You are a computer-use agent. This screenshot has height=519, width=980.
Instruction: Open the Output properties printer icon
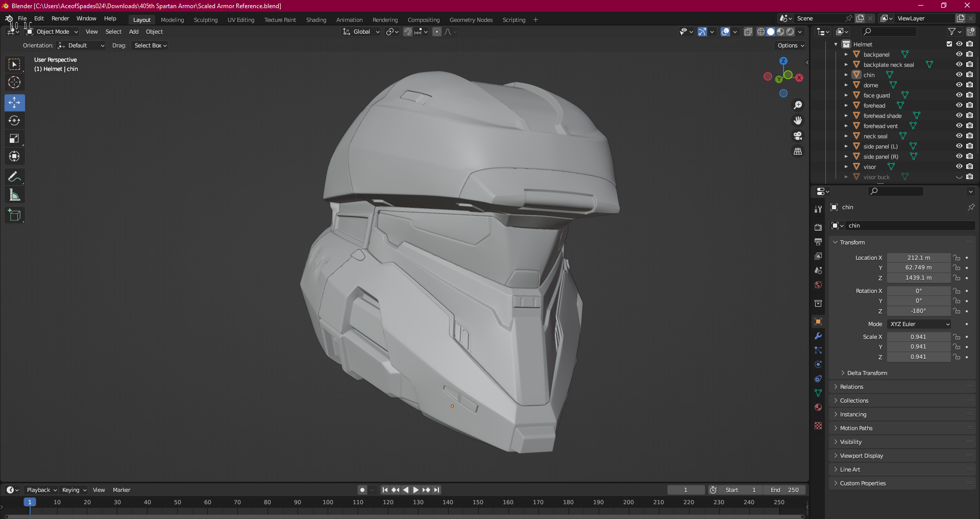[818, 241]
